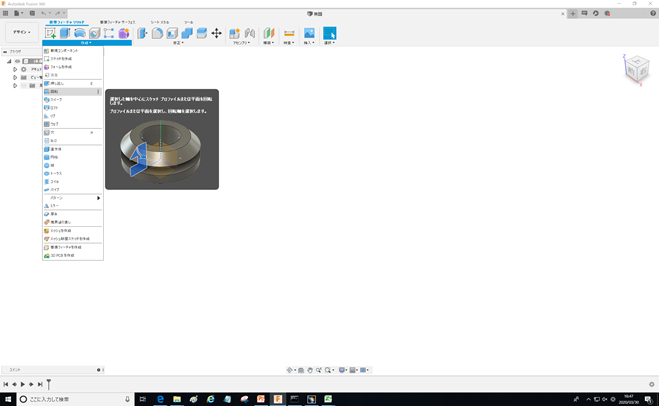Switch to the Sheet Metal tab

click(160, 22)
